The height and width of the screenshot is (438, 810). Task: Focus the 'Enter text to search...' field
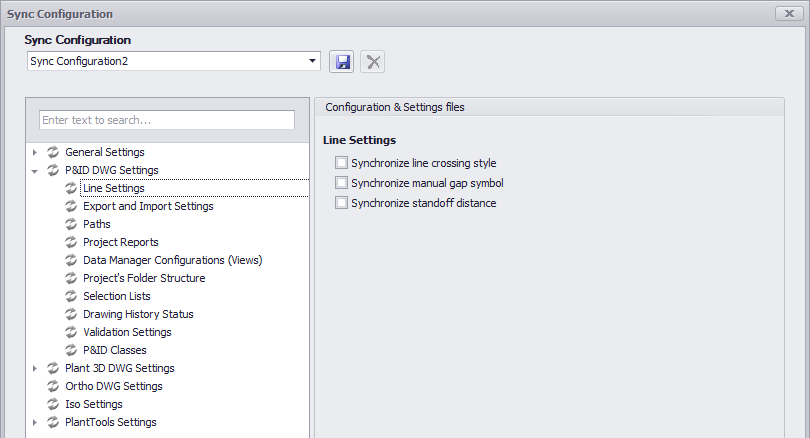167,120
